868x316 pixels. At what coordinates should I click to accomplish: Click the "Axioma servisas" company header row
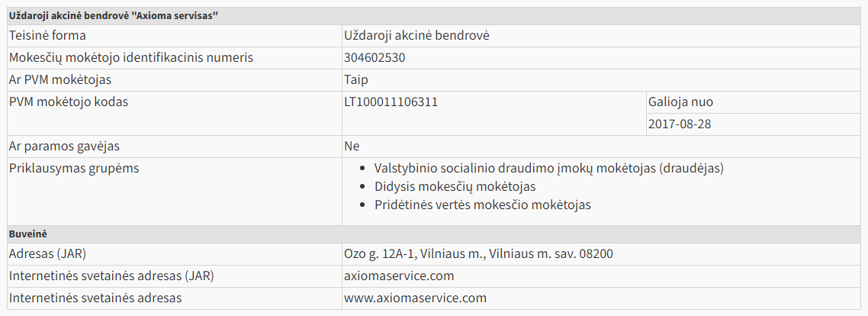coord(113,16)
